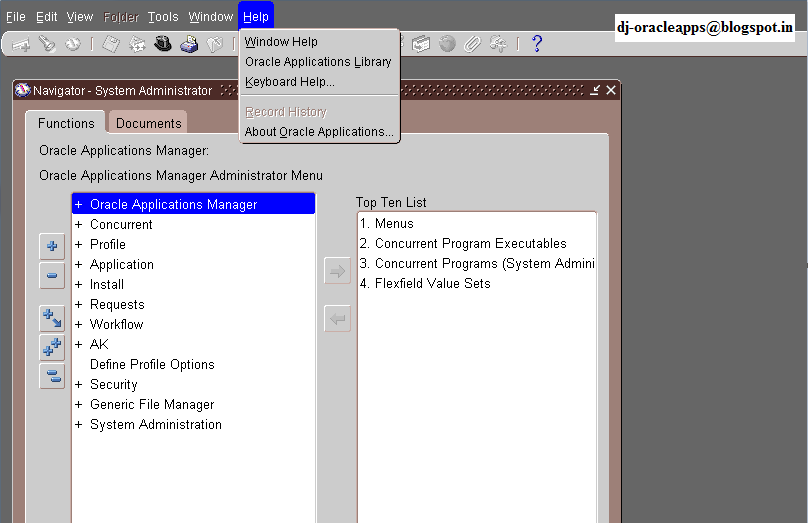Viewport: 808px width, 523px height.
Task: Expand the Generic File Manager node
Action: [78, 404]
